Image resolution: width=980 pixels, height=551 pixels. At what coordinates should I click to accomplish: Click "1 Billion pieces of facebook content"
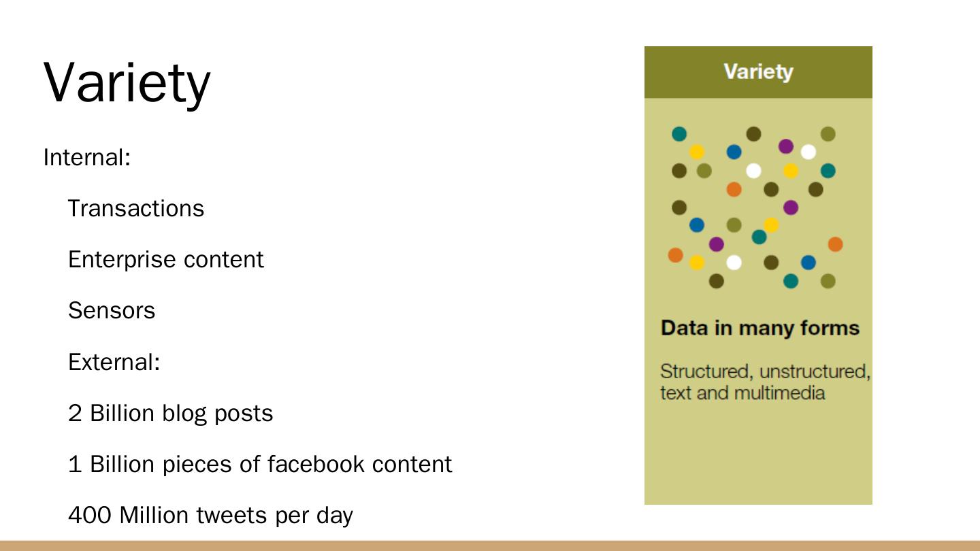pos(260,464)
